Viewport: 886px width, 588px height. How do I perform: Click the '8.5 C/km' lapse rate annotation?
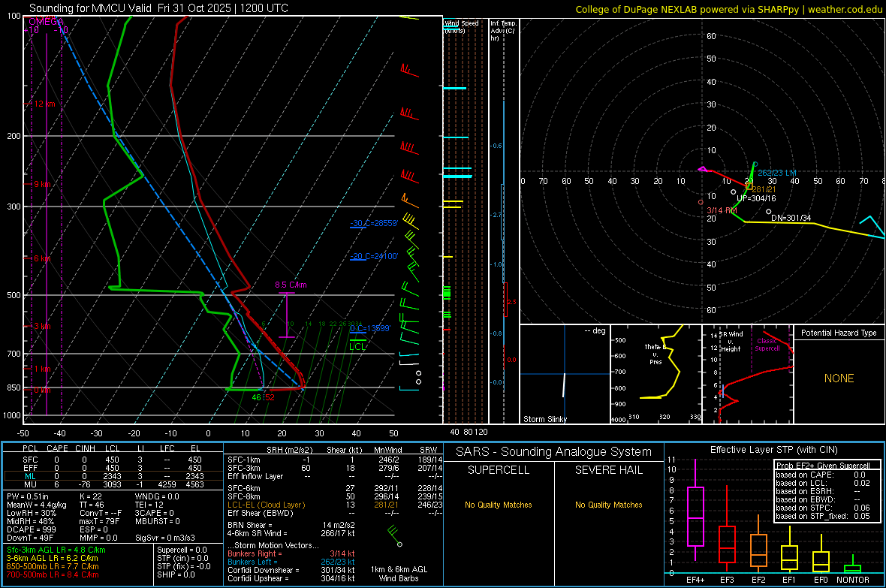(291, 285)
